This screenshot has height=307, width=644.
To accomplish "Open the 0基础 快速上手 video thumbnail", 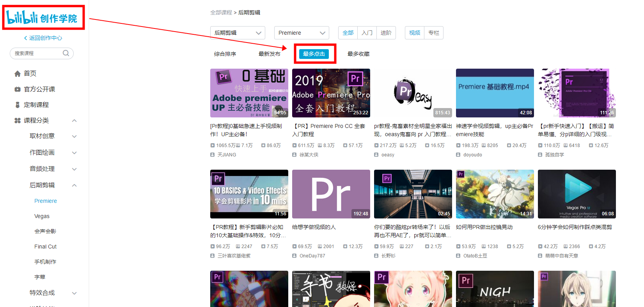I will coord(249,93).
